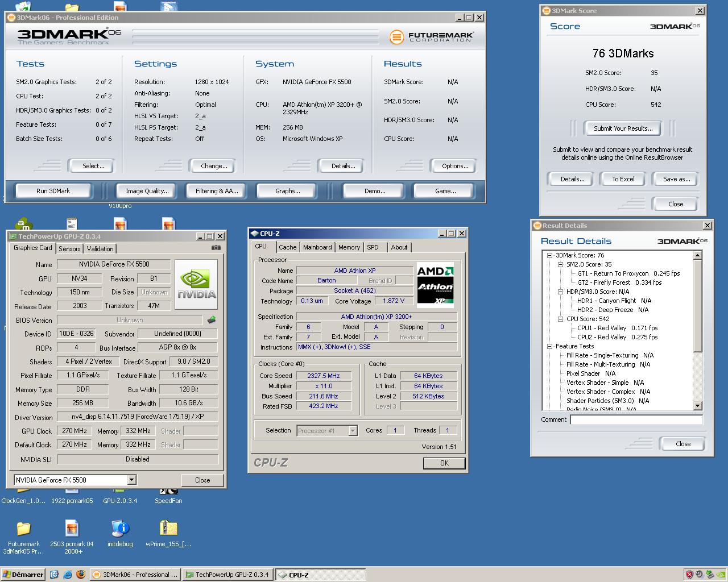Click the AMD Athlon XP logo in CPU-Z
The width and height of the screenshot is (728, 582).
tap(435, 284)
